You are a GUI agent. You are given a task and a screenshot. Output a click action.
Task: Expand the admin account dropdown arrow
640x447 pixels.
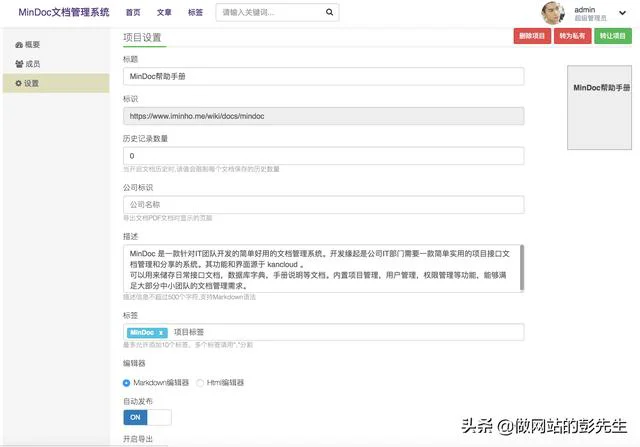(622, 13)
